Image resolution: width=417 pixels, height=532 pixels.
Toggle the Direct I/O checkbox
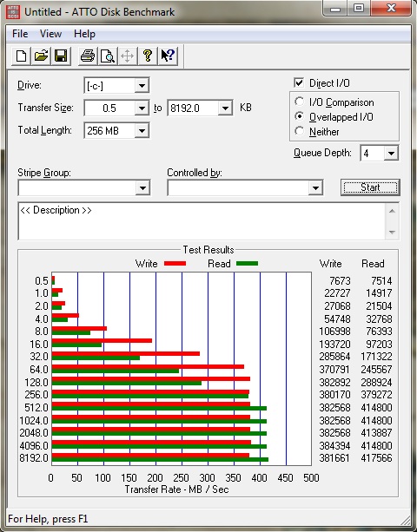click(299, 82)
